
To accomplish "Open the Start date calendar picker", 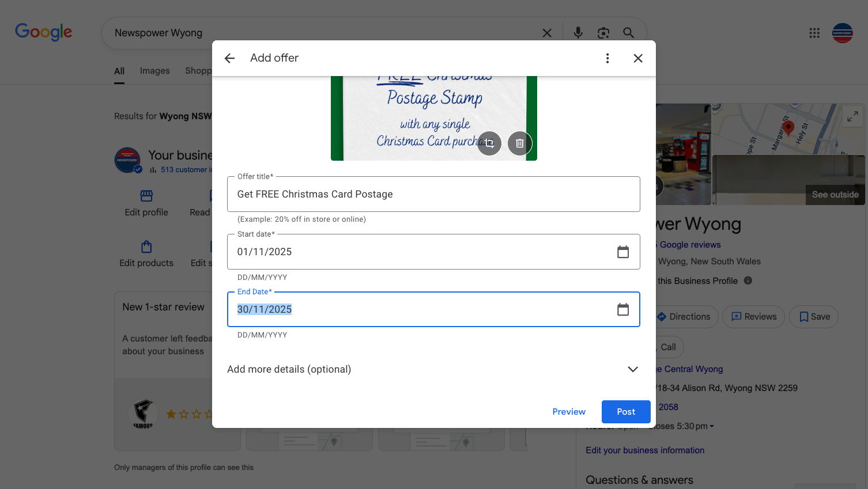I will pyautogui.click(x=623, y=252).
